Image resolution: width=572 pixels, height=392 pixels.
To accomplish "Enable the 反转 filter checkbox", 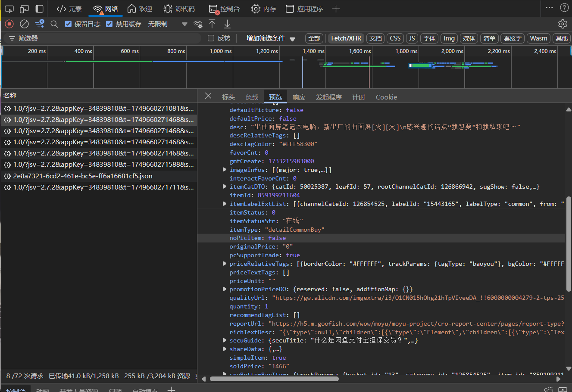I will [211, 38].
